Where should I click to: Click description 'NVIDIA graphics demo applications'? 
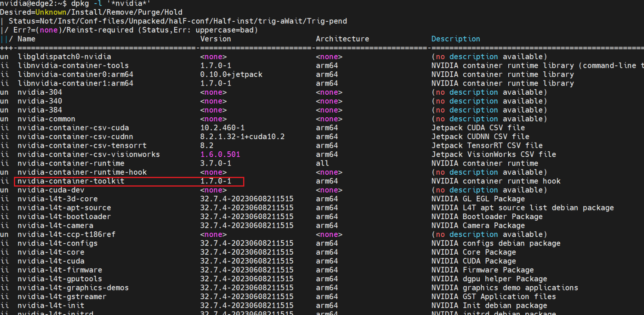(x=505, y=288)
